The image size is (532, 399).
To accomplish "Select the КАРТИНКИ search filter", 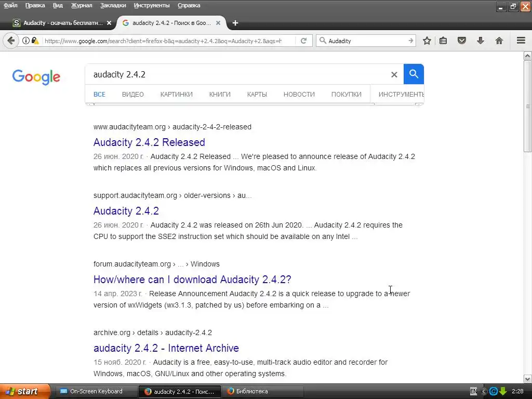I will [x=177, y=95].
